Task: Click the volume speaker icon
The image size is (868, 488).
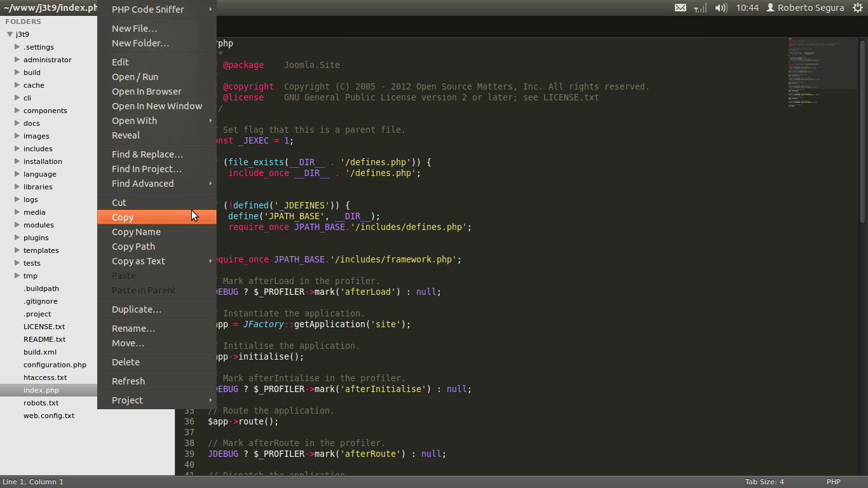Action: click(x=721, y=8)
